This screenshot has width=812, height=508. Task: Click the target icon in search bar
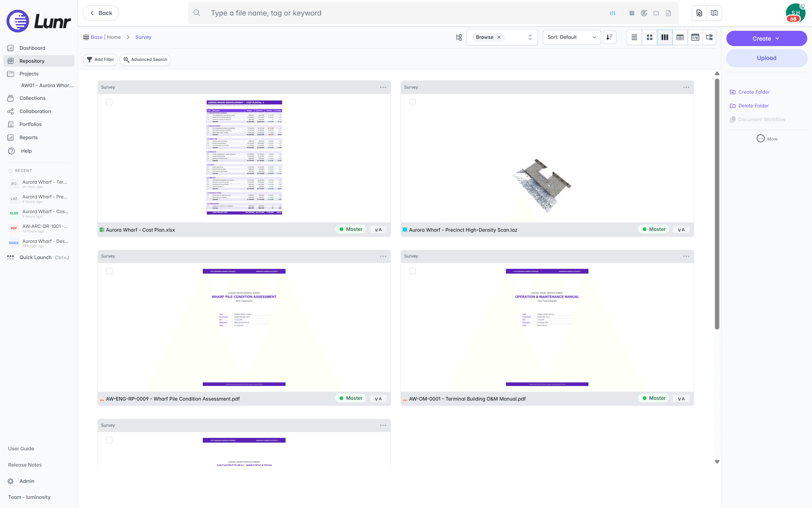click(x=644, y=13)
